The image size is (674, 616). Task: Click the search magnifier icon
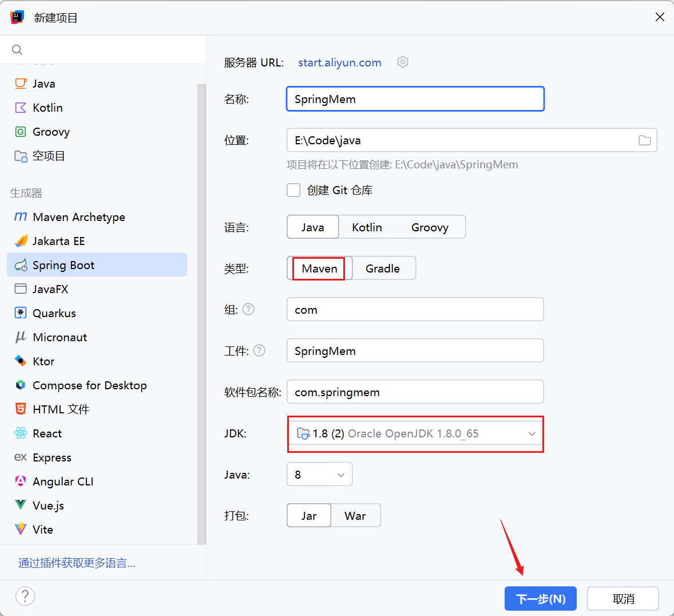(x=17, y=50)
